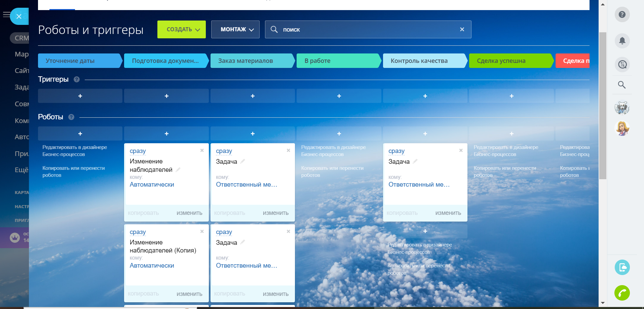The width and height of the screenshot is (644, 309).
Task: Change сразу delay on Изменение наблюдателей (Копия)
Action: coord(138,232)
